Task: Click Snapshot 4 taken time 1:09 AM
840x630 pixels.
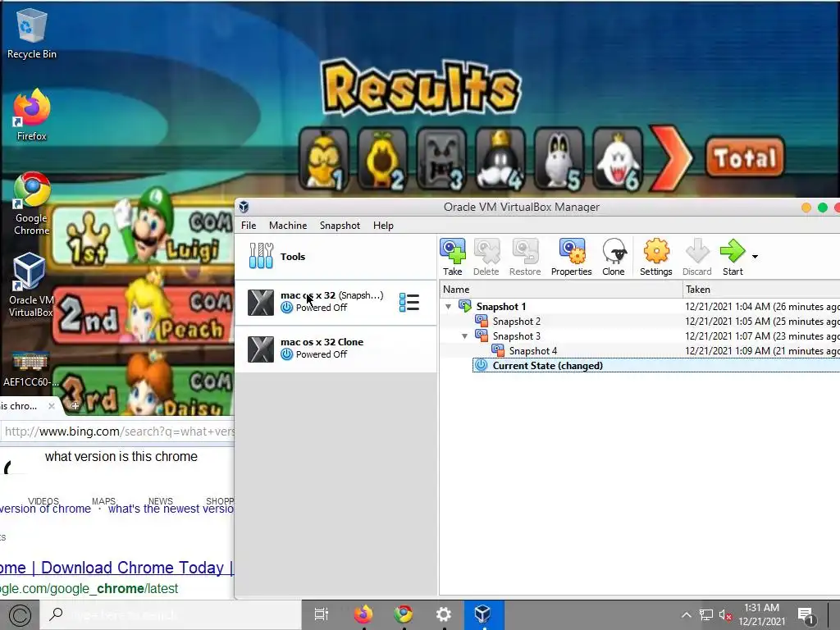Action: 762,351
